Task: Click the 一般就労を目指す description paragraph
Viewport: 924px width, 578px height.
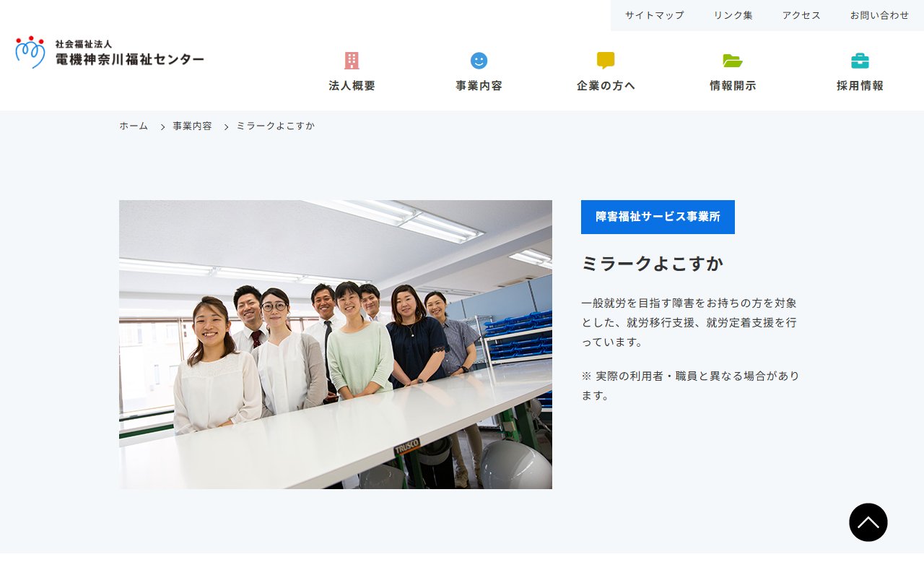Action: [x=689, y=322]
